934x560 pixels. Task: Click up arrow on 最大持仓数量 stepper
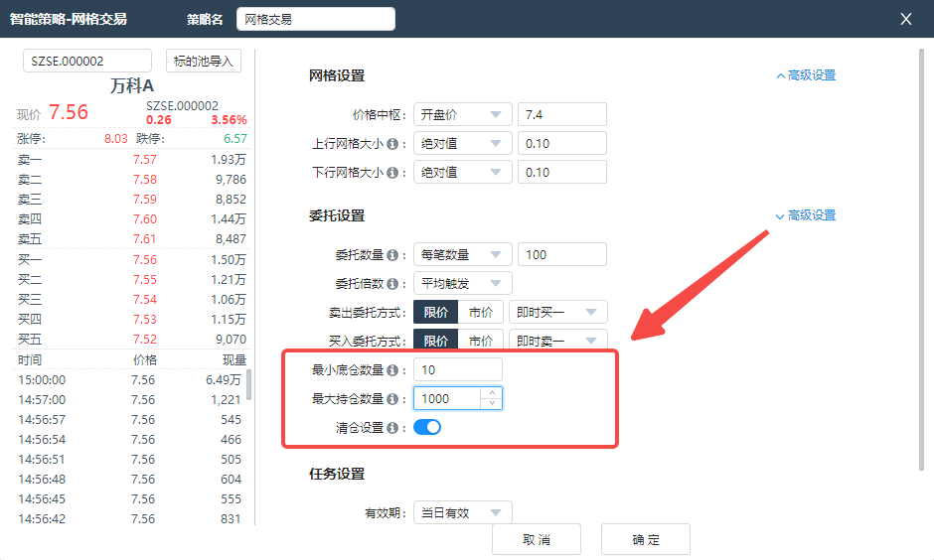[492, 393]
